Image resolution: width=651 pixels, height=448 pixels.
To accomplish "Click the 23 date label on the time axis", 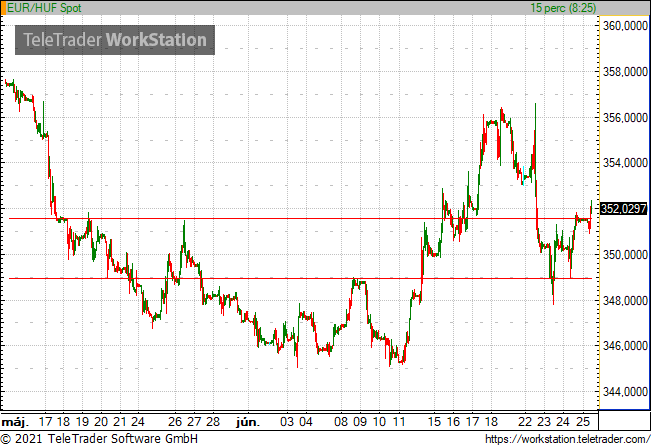I will [x=543, y=422].
